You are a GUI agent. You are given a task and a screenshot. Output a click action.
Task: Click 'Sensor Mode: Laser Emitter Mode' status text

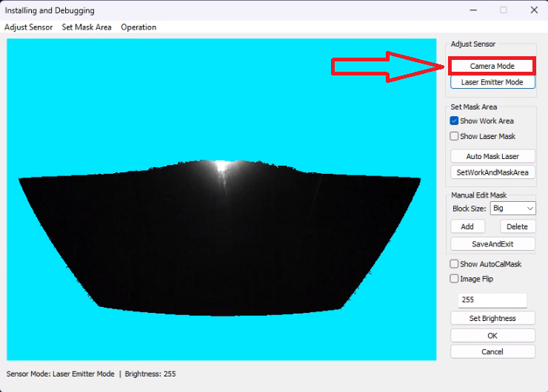coord(60,374)
